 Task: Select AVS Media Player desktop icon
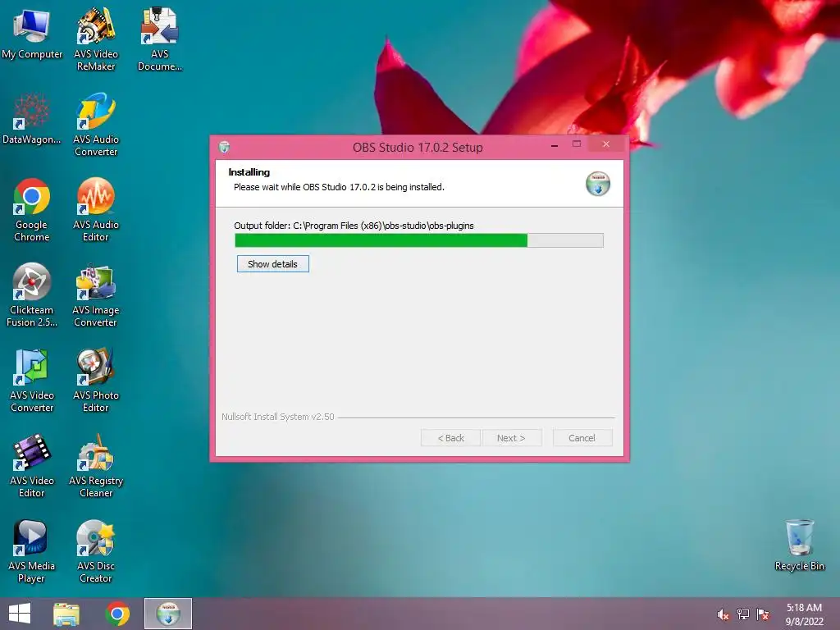[32, 550]
